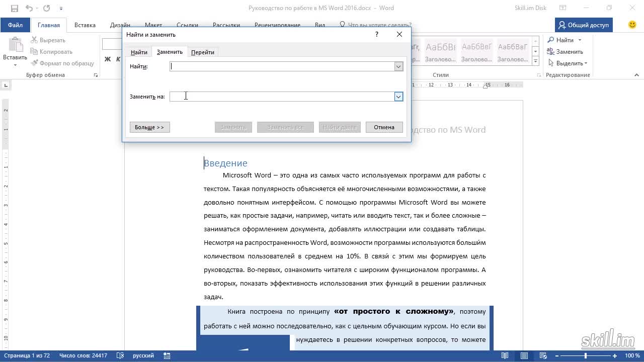
Task: Click the macro recording status icon
Action: click(x=167, y=356)
